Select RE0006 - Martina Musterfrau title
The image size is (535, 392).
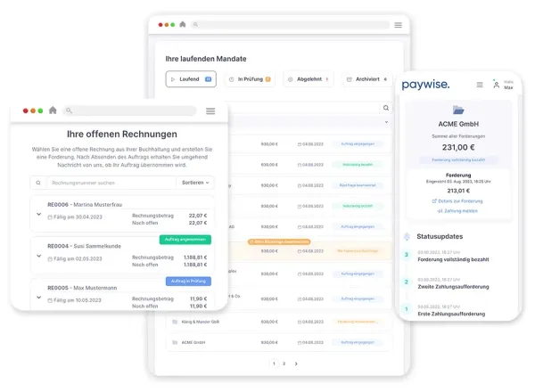tap(85, 205)
